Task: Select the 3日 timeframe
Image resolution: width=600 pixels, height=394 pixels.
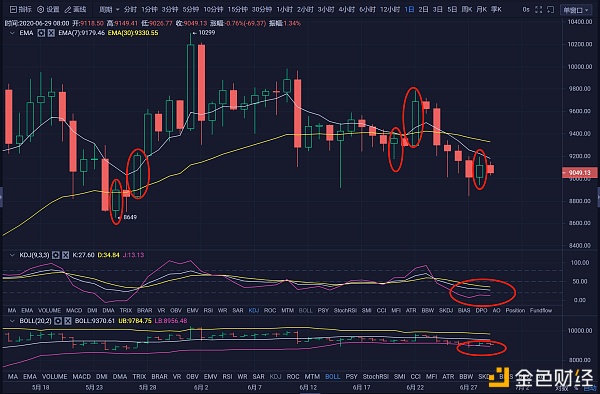Action: point(437,9)
